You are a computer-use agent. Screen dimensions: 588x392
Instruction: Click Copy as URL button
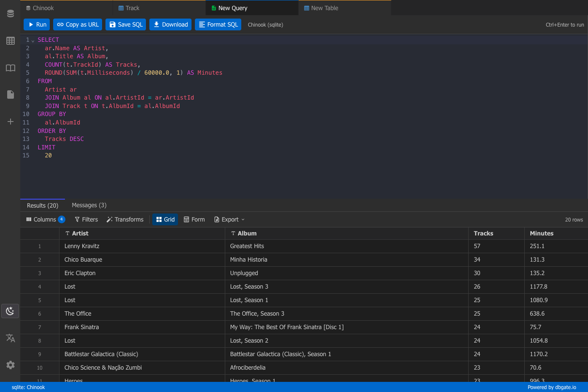coord(78,24)
